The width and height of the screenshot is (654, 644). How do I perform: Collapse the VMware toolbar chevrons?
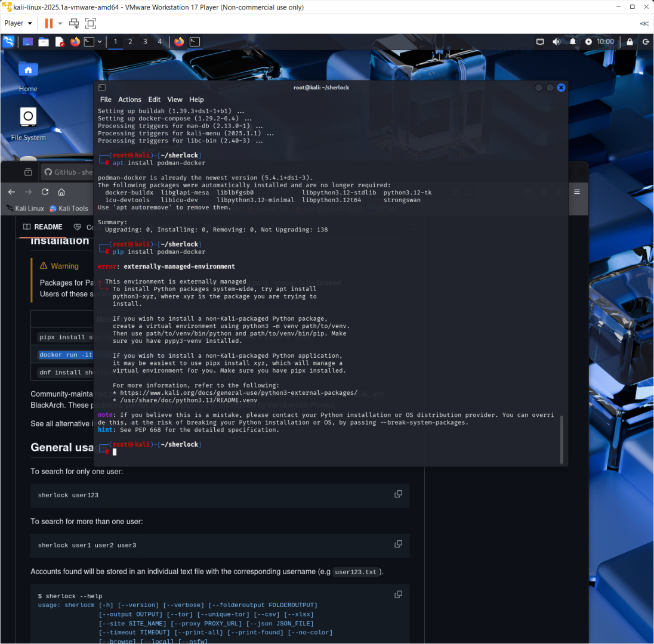644,23
